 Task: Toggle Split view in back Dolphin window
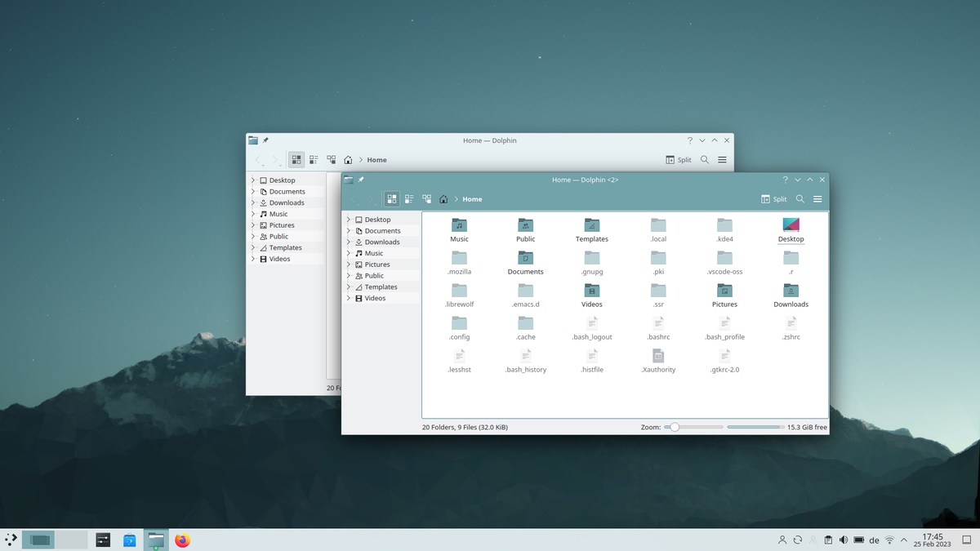pos(679,160)
